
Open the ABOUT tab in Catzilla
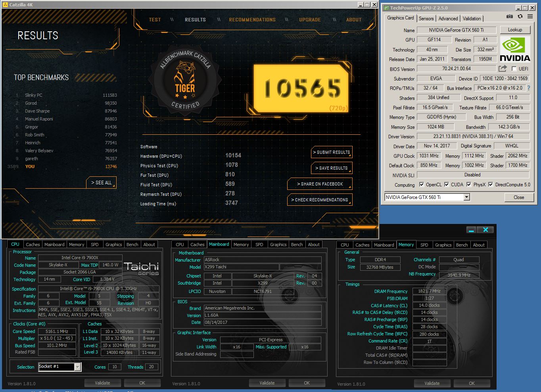pos(354,19)
